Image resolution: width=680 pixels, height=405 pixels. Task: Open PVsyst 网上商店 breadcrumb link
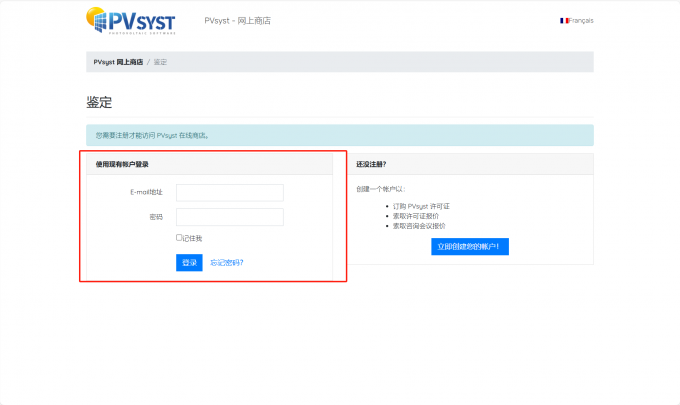[x=118, y=62]
